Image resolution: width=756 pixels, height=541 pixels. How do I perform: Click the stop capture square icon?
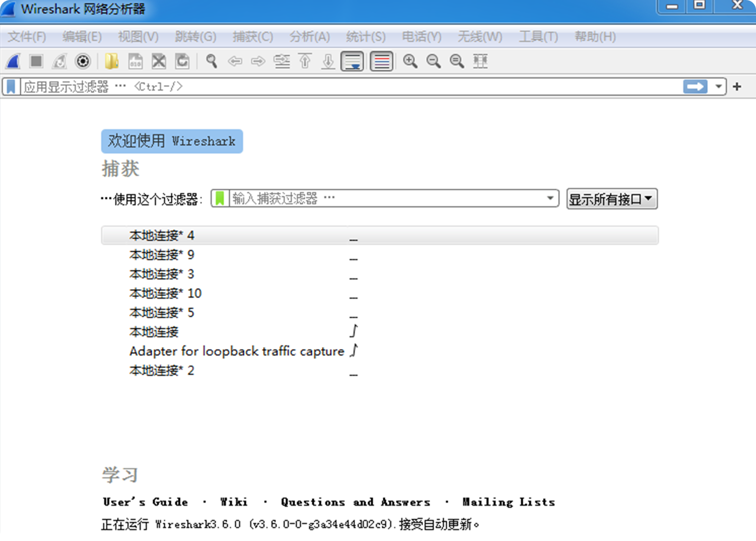tap(36, 61)
